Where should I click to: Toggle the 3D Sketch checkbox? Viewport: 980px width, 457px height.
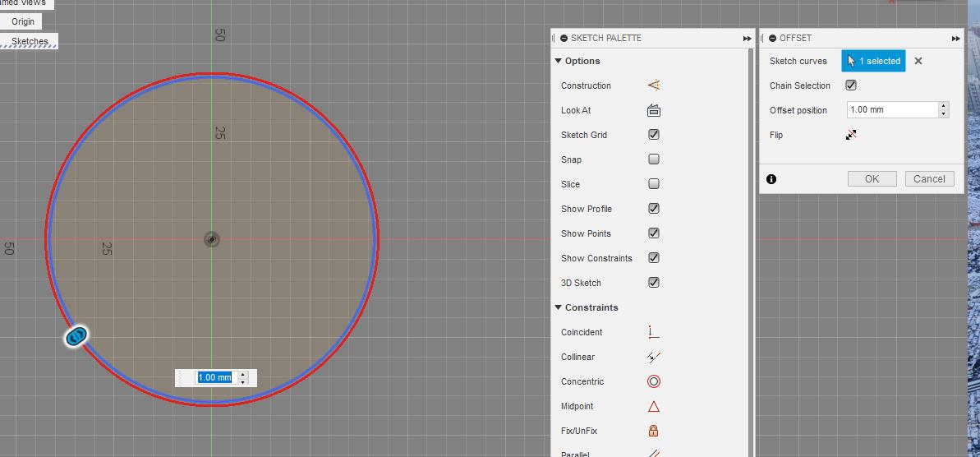(654, 283)
